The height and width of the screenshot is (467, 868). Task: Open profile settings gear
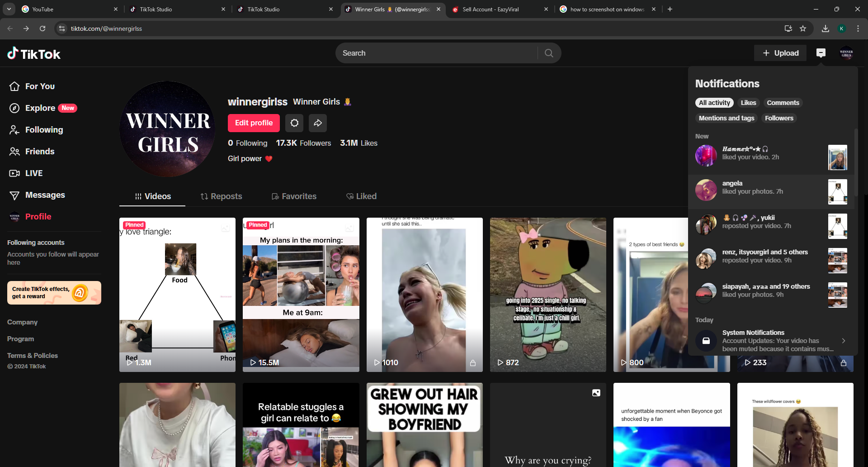294,123
